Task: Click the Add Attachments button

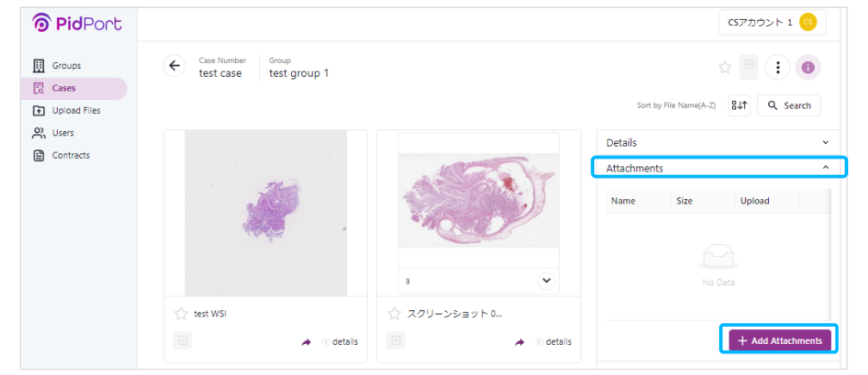Action: point(779,341)
